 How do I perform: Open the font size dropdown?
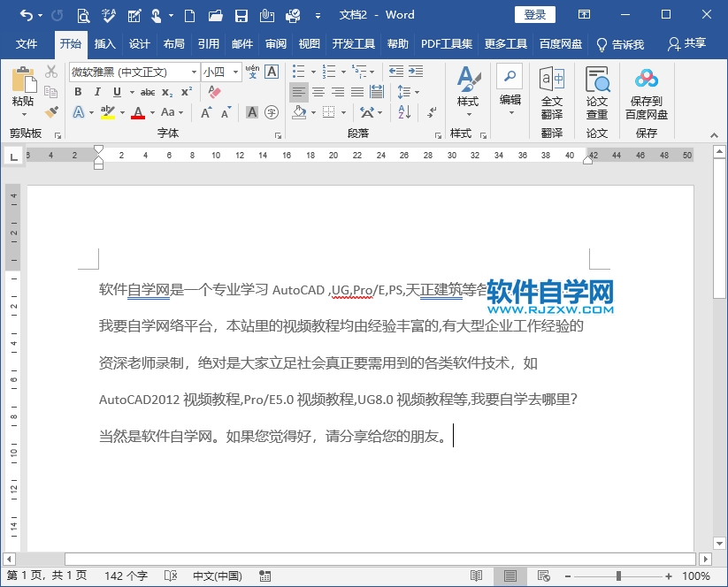point(234,72)
